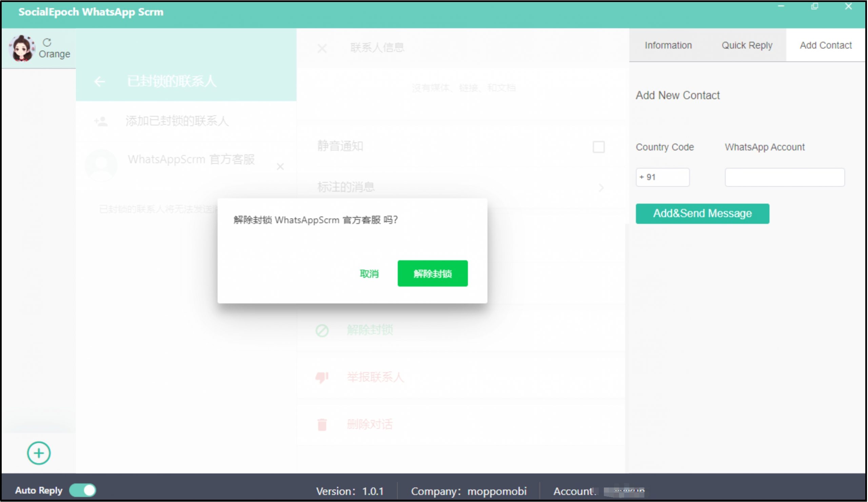Click the Country Code +91 field

coord(663,178)
